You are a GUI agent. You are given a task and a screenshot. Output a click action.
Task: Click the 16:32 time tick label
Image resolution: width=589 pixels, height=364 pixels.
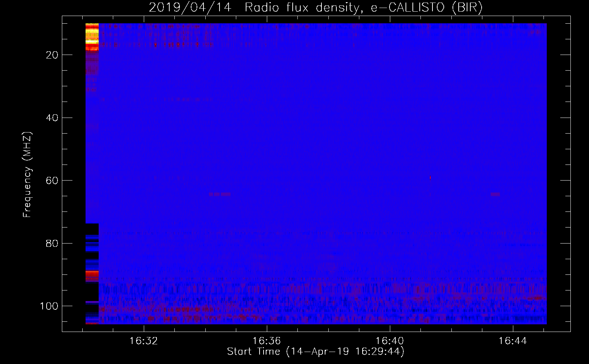[144, 341]
